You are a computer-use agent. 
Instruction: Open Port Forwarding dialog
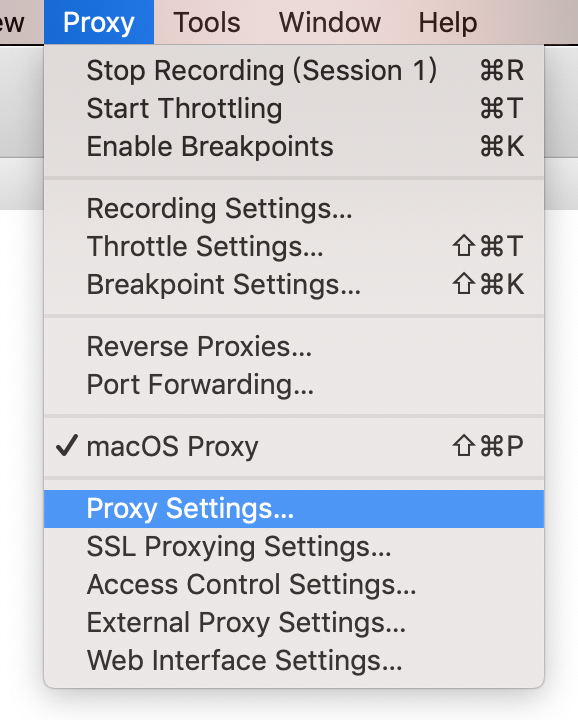tap(294, 384)
